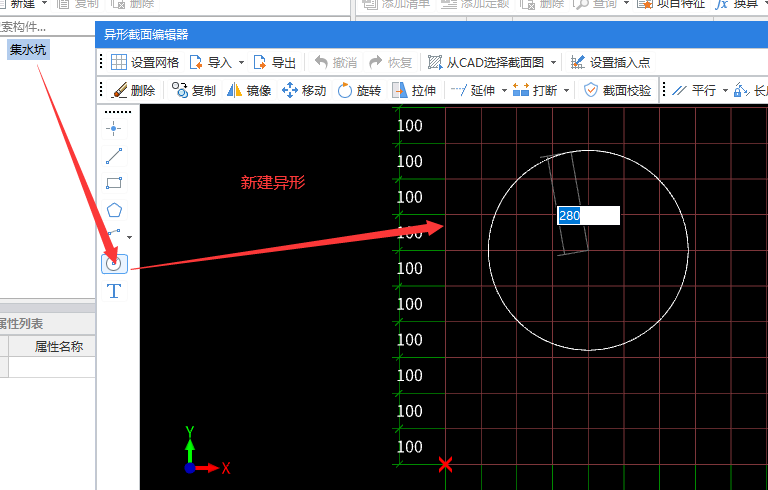Click the radius input field showing 280

point(589,216)
